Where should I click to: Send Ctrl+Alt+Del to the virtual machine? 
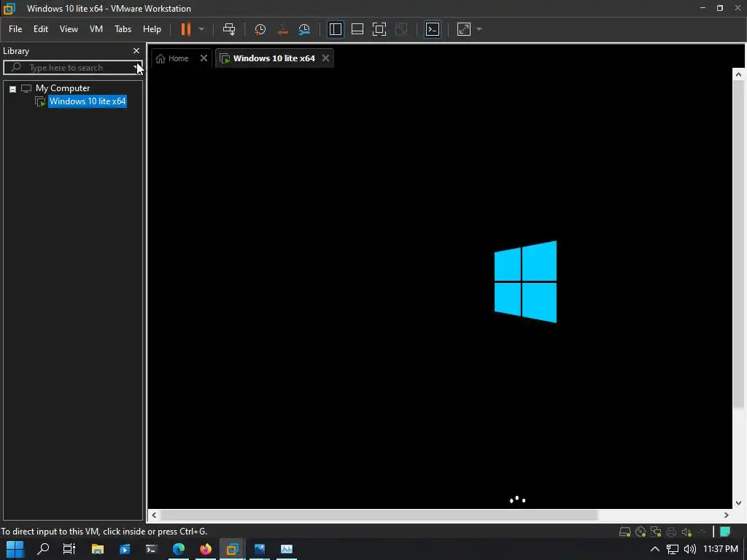(229, 29)
